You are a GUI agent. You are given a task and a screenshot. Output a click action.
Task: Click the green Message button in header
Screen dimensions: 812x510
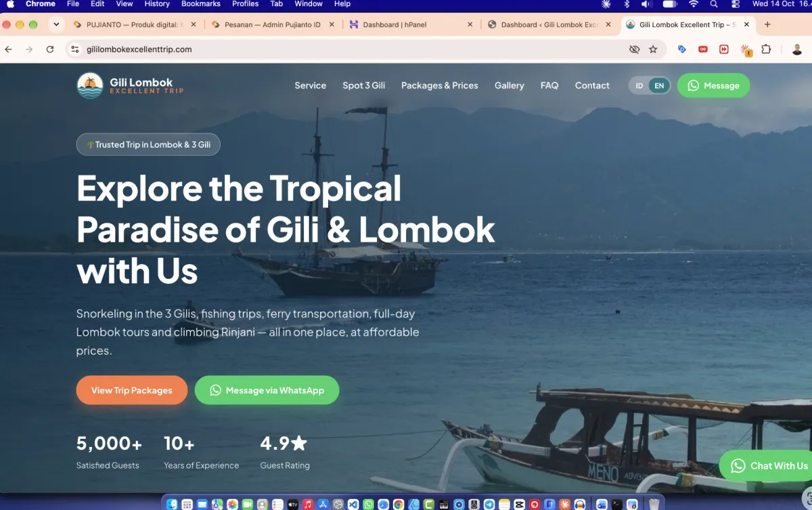tap(713, 85)
